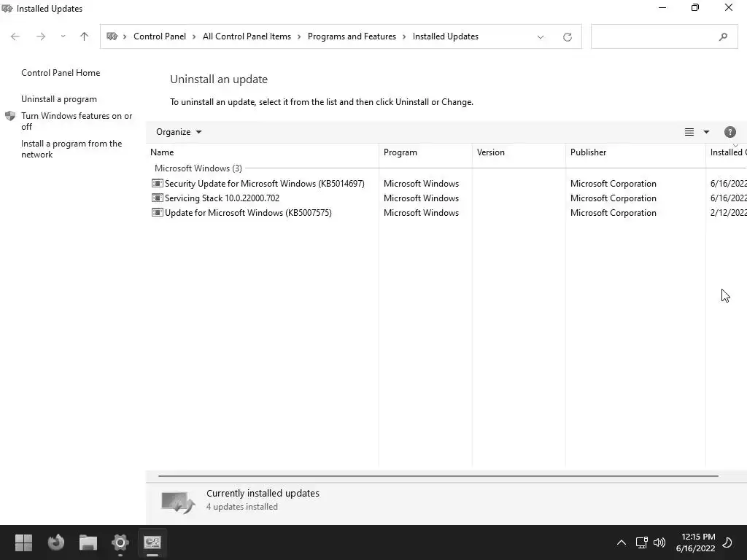Open network status tray icon

pyautogui.click(x=642, y=542)
